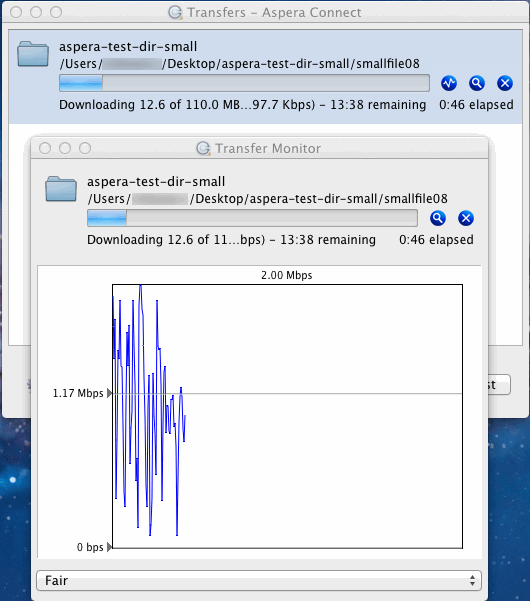530x601 pixels.
Task: Open transfer monitor icon in Transfers window
Action: pyautogui.click(x=449, y=83)
